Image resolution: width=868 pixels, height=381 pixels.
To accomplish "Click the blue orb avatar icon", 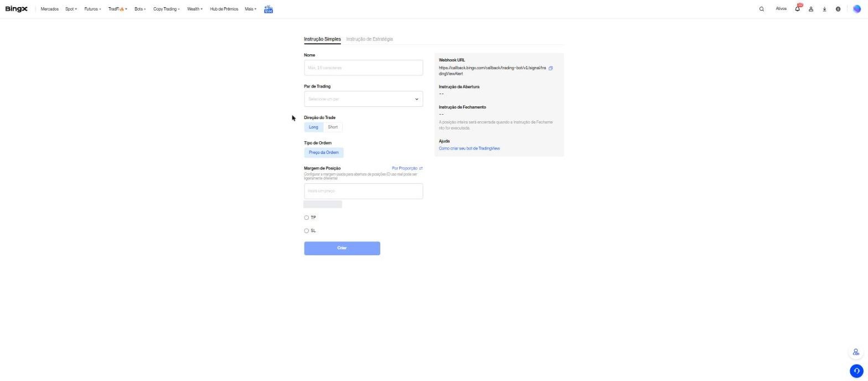I will tap(857, 9).
